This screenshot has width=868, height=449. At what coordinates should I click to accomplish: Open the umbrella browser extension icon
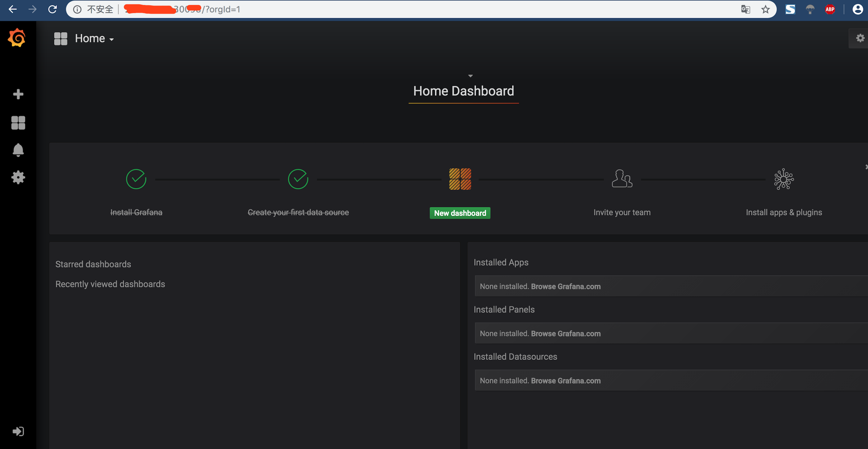click(x=810, y=9)
